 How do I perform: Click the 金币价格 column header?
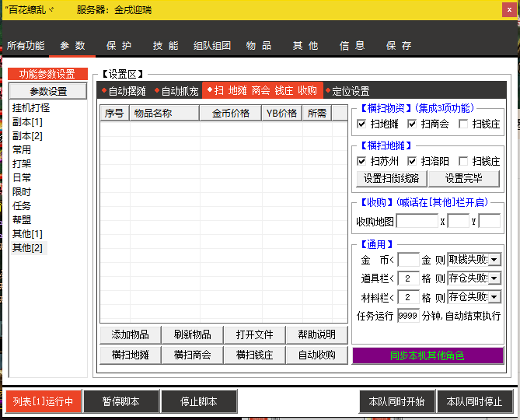coord(231,113)
